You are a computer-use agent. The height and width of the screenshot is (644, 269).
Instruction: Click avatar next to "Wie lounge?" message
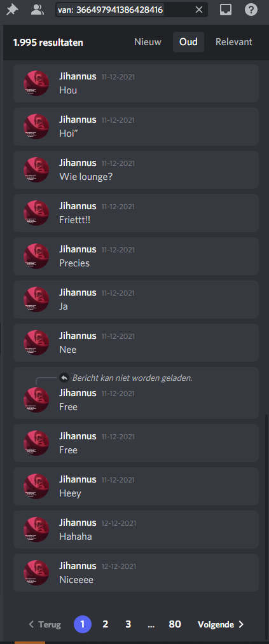point(36,170)
